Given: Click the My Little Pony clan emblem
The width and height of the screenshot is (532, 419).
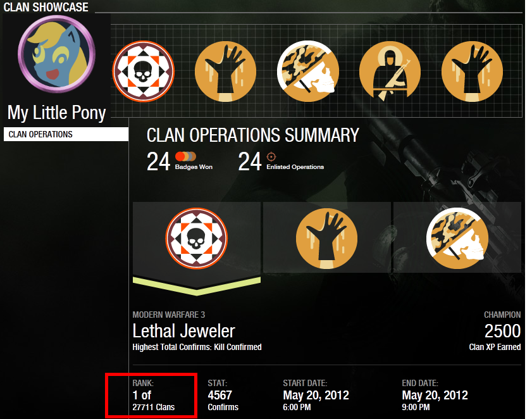Looking at the screenshot, I should tap(57, 54).
